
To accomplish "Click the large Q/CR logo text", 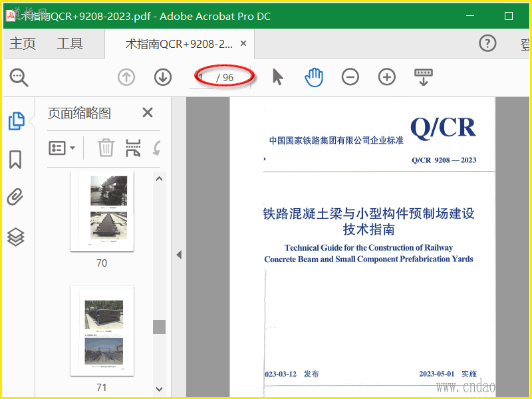I will point(443,128).
